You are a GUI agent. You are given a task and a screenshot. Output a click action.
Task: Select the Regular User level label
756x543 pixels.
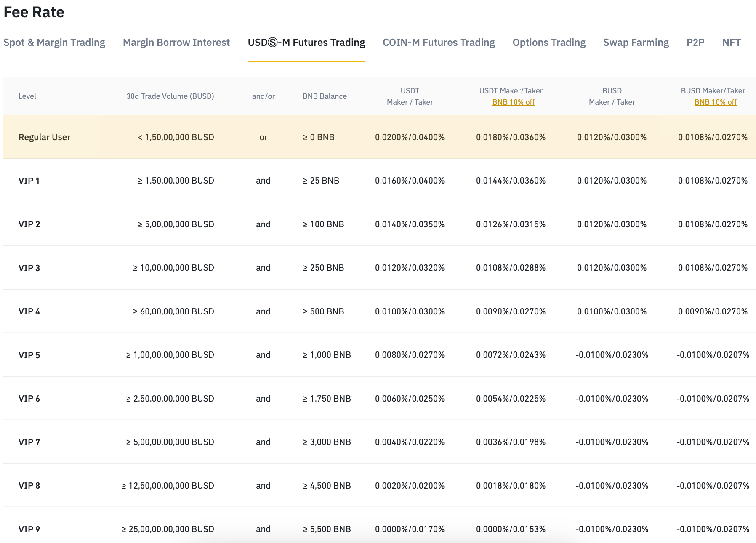[45, 137]
